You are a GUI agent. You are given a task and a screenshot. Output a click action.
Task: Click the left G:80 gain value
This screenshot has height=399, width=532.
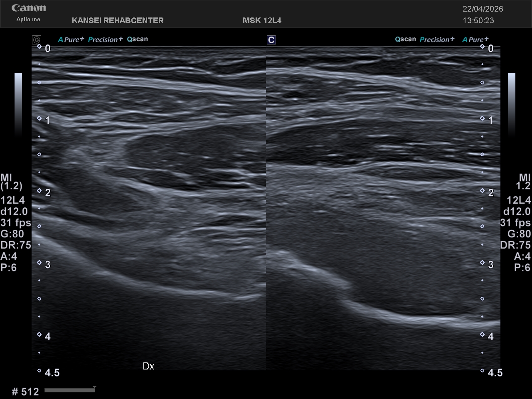12,234
